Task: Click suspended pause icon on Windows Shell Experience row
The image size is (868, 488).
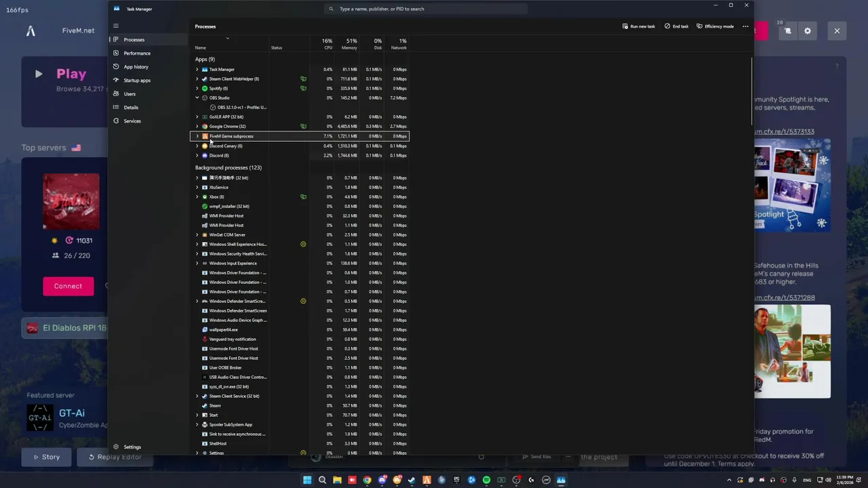Action: point(303,244)
